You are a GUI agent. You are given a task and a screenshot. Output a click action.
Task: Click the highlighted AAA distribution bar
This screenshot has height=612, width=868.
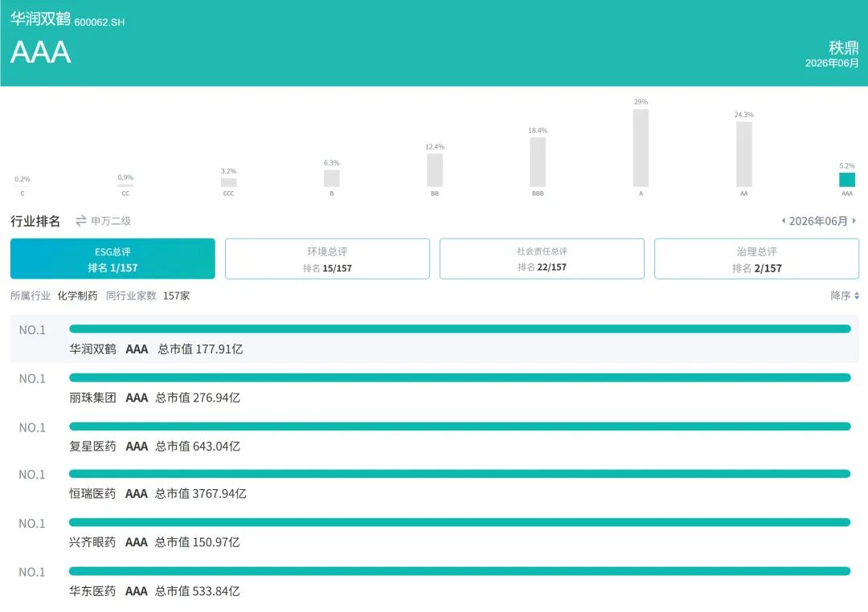[847, 180]
